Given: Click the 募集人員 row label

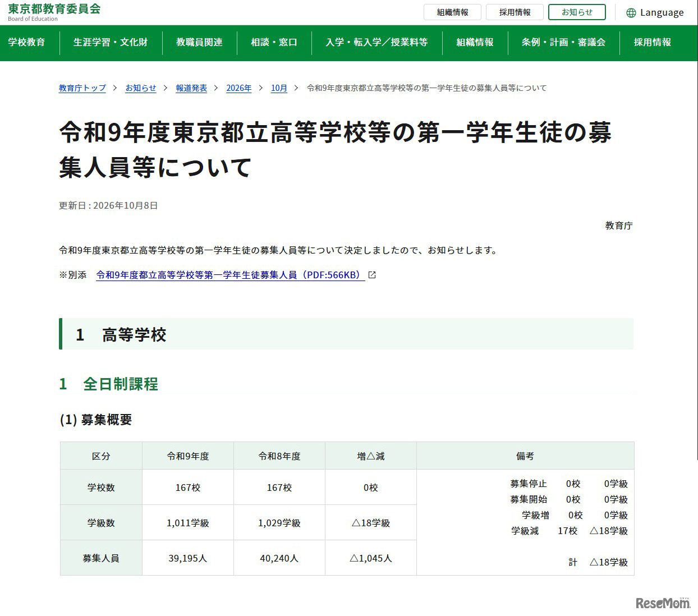Looking at the screenshot, I should [101, 558].
